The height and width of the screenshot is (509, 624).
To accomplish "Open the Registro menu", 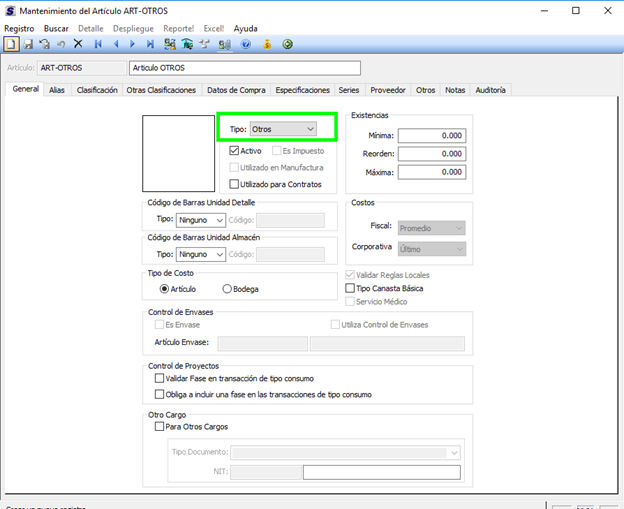I will pos(19,29).
